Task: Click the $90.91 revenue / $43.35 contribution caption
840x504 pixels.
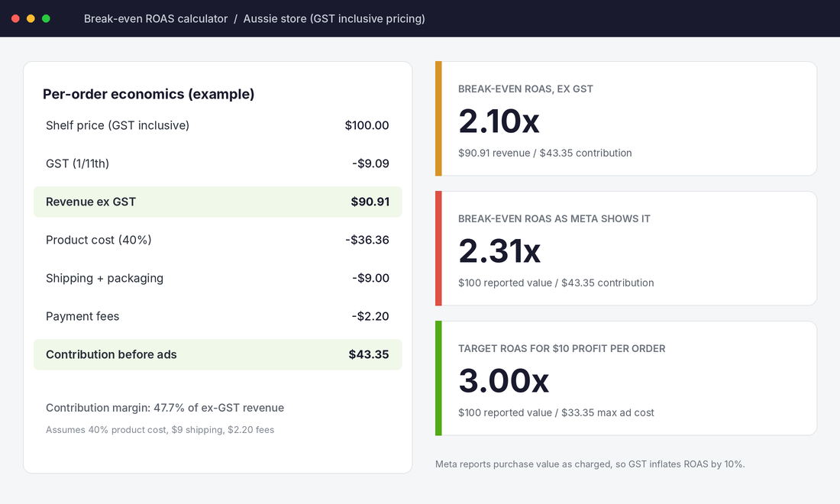Action: (544, 153)
